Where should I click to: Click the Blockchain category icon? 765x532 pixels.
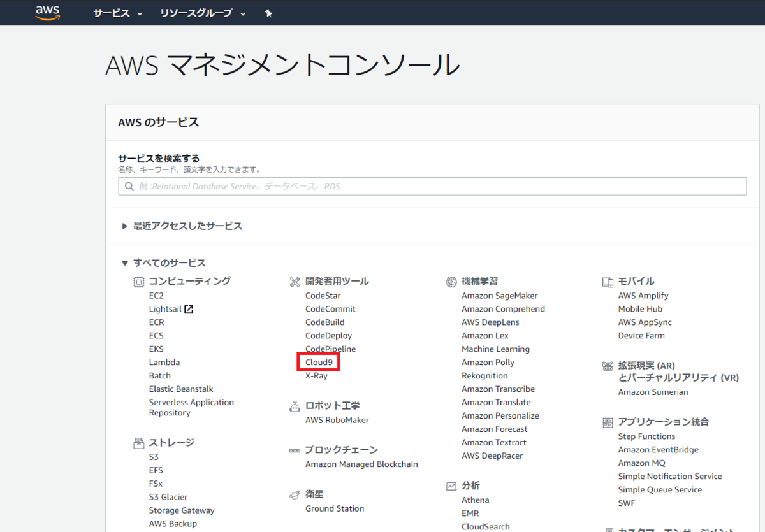(x=295, y=450)
